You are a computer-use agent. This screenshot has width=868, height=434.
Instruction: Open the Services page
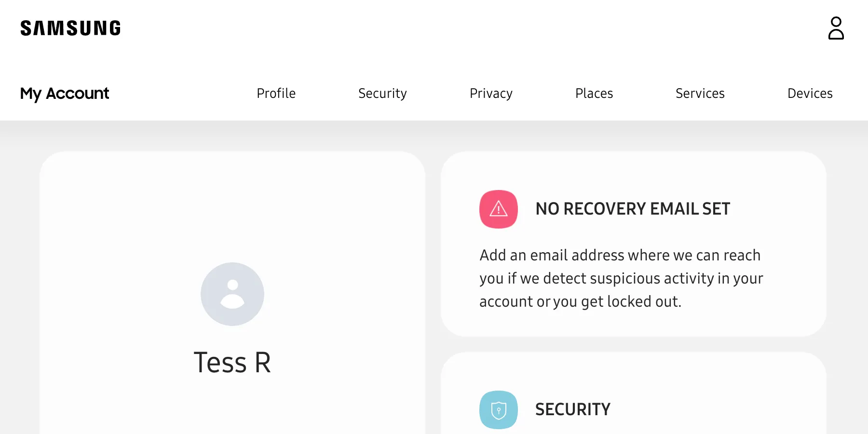click(x=700, y=93)
